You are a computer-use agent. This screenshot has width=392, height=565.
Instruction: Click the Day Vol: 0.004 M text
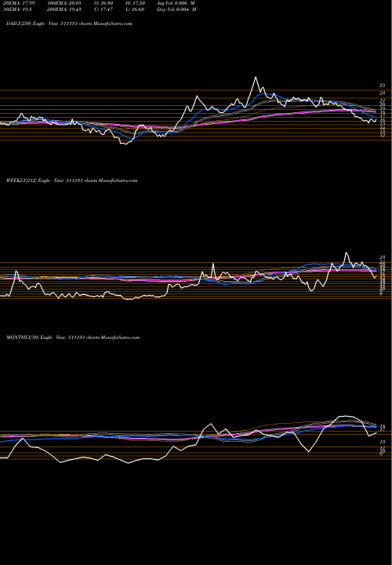(x=176, y=9)
